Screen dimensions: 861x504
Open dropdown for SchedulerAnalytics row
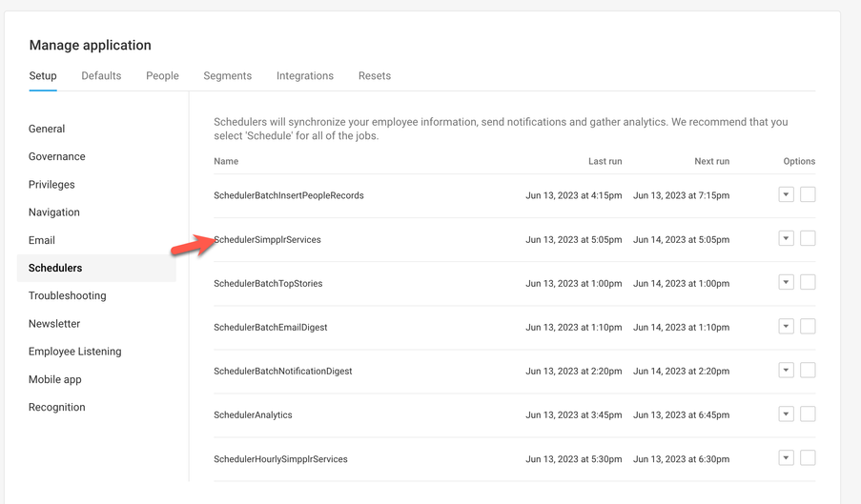[786, 414]
